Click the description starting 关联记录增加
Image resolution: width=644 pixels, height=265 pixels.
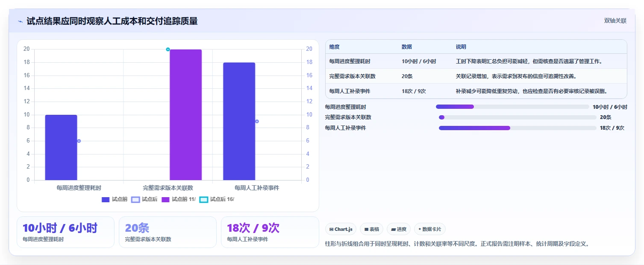pos(516,76)
